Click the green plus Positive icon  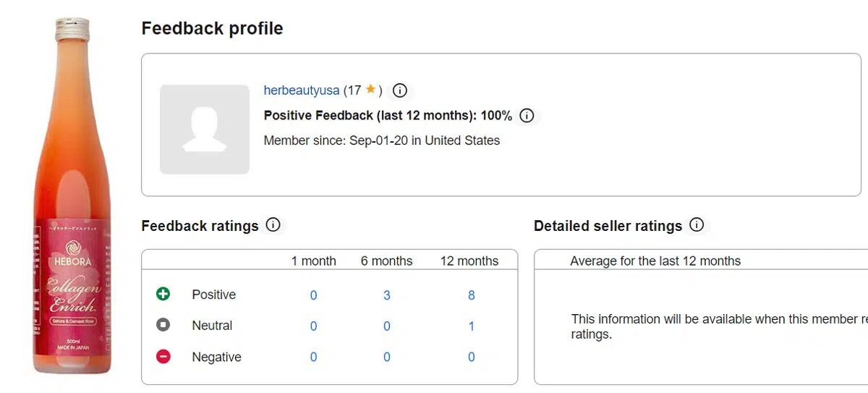[163, 294]
